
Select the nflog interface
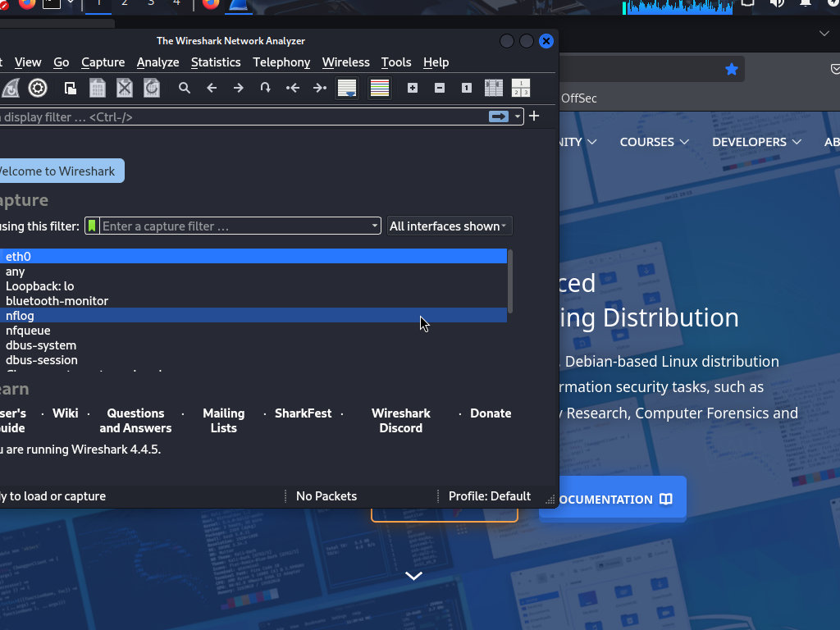click(x=253, y=316)
